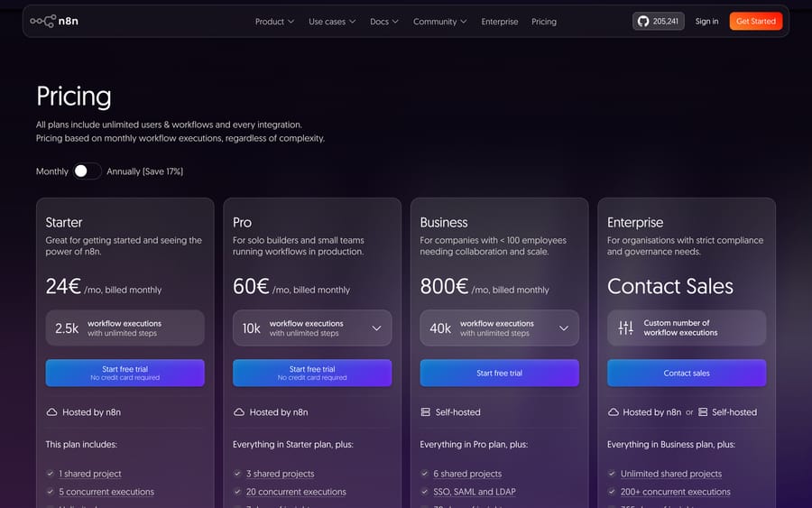Click the 6 shared projects link

[467, 474]
